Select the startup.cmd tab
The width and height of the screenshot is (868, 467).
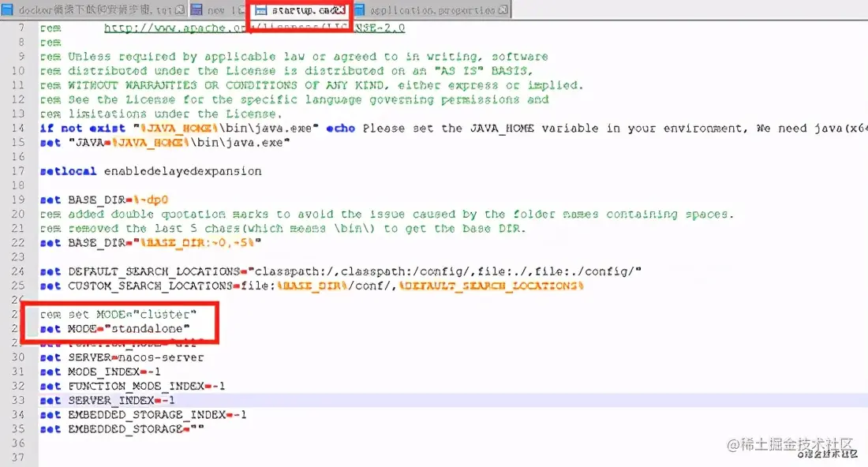point(301,10)
